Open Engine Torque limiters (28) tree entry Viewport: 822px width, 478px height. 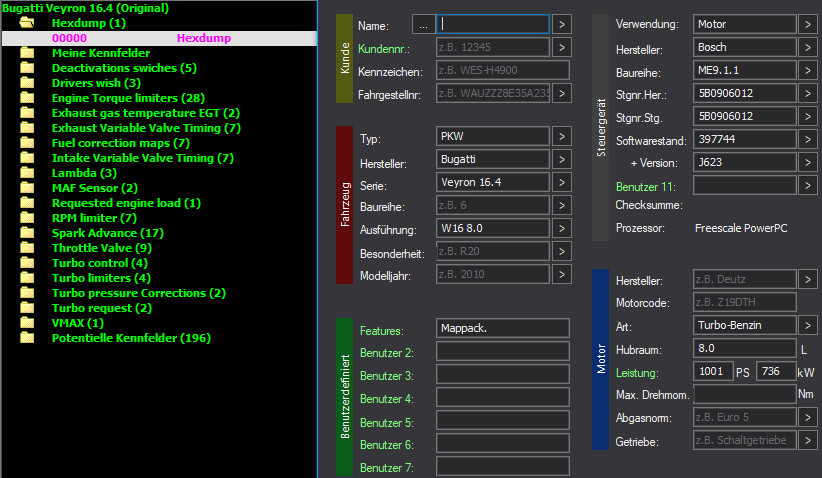pos(128,98)
